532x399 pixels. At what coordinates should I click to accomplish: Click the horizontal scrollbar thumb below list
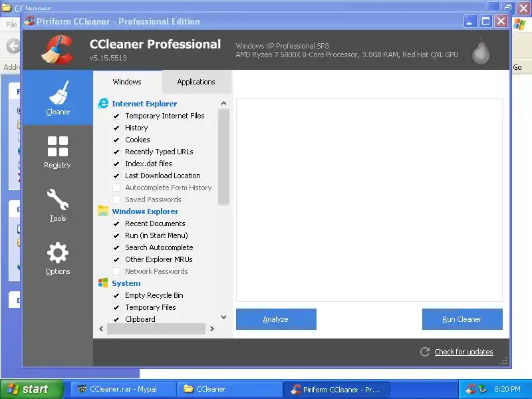click(x=156, y=329)
